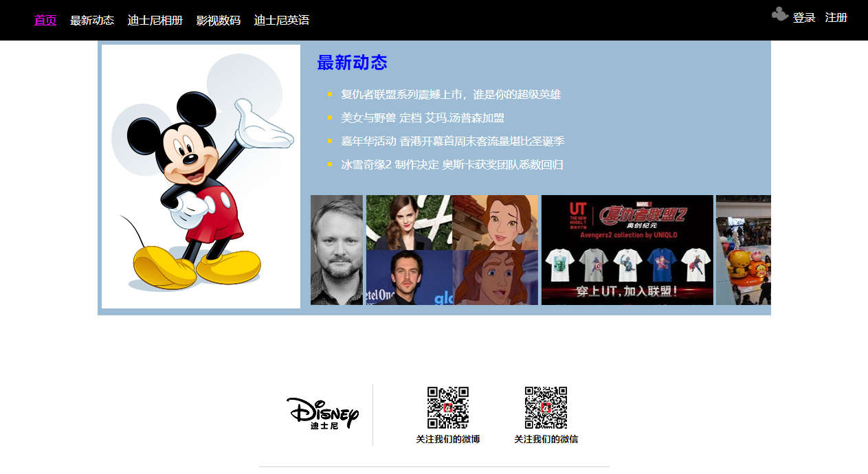The height and width of the screenshot is (474, 868).
Task: Open 迪士尼英语 navigation link
Action: coord(282,20)
